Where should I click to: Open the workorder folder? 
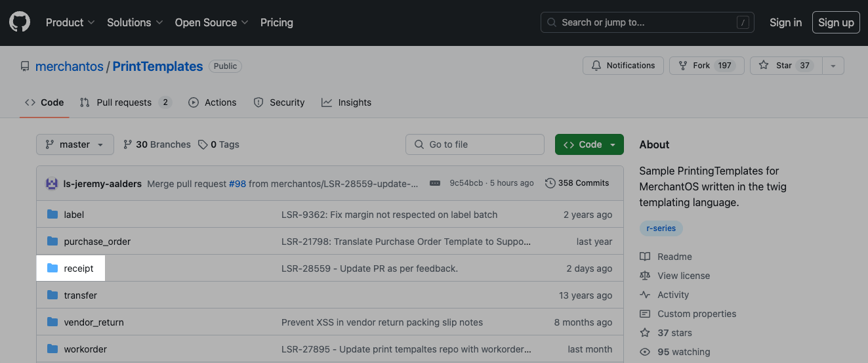pos(85,349)
